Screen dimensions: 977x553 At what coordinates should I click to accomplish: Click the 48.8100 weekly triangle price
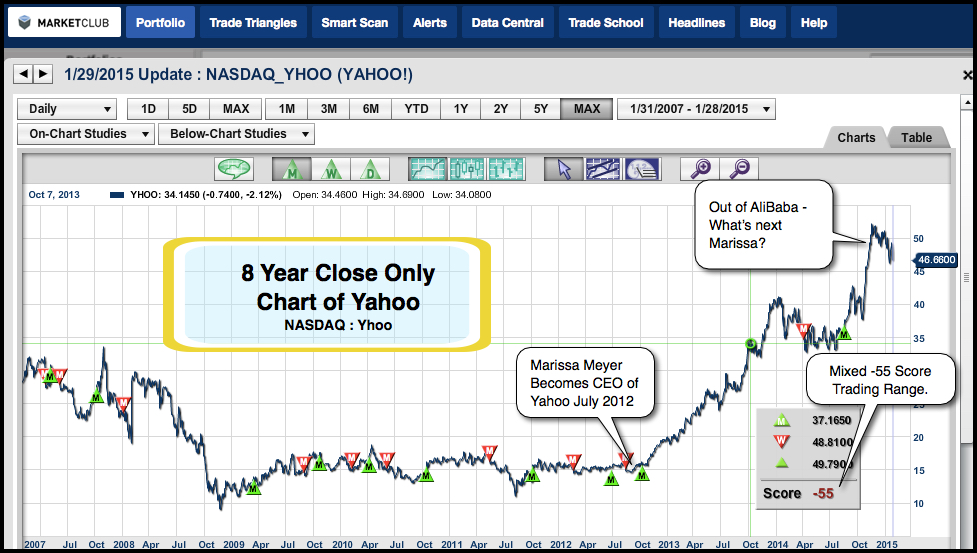click(x=832, y=442)
